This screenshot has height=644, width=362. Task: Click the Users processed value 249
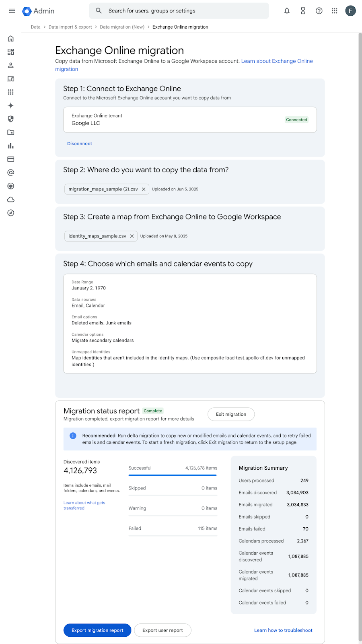click(x=304, y=481)
